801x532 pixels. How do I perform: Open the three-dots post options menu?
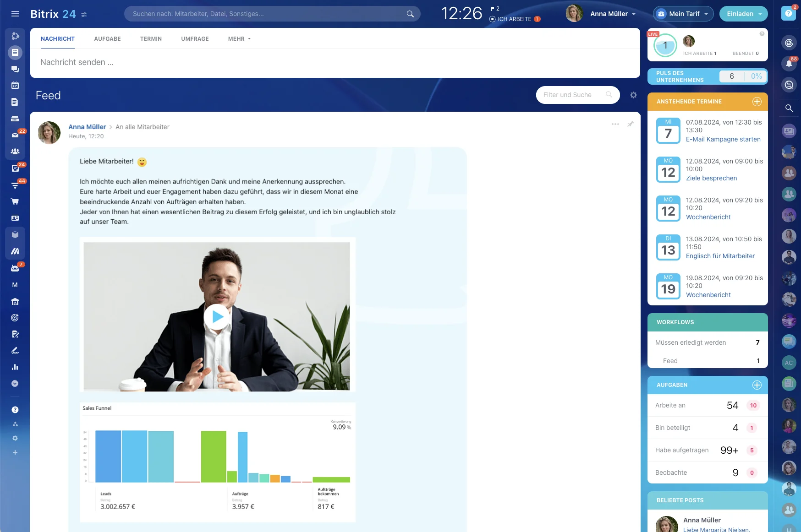tap(615, 124)
